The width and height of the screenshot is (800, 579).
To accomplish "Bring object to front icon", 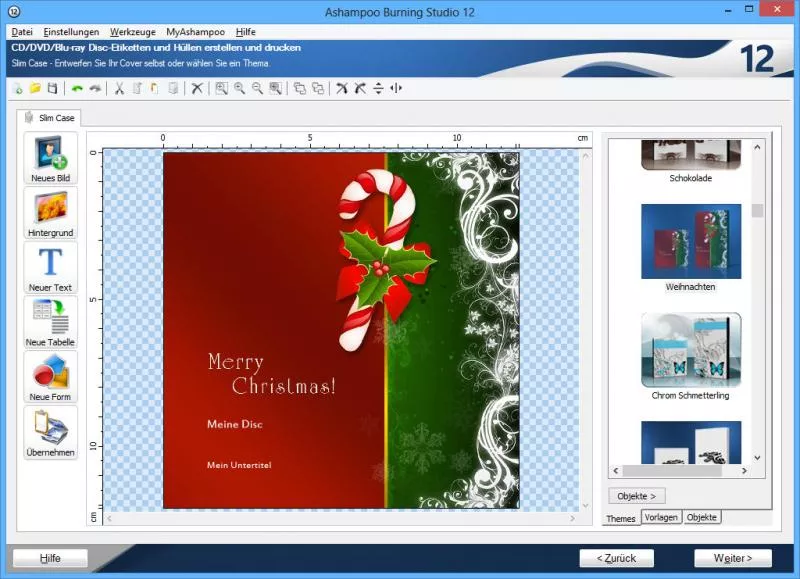I will tap(300, 88).
